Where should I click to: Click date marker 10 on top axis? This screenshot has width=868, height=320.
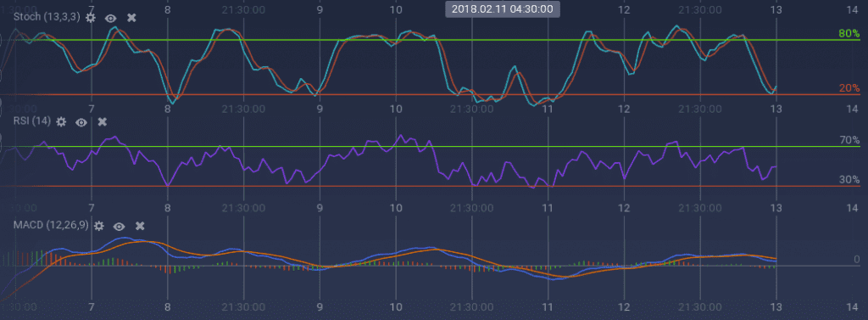coord(395,9)
